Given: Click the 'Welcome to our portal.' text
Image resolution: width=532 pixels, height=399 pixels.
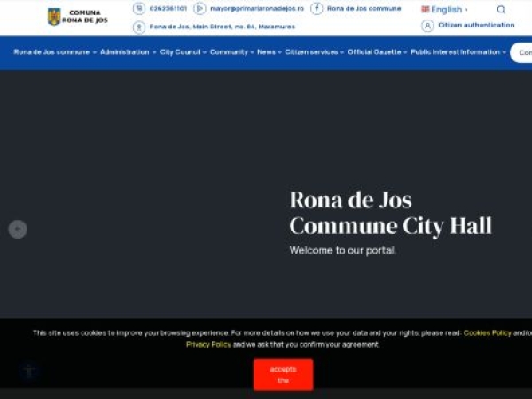Looking at the screenshot, I should click(x=342, y=251).
